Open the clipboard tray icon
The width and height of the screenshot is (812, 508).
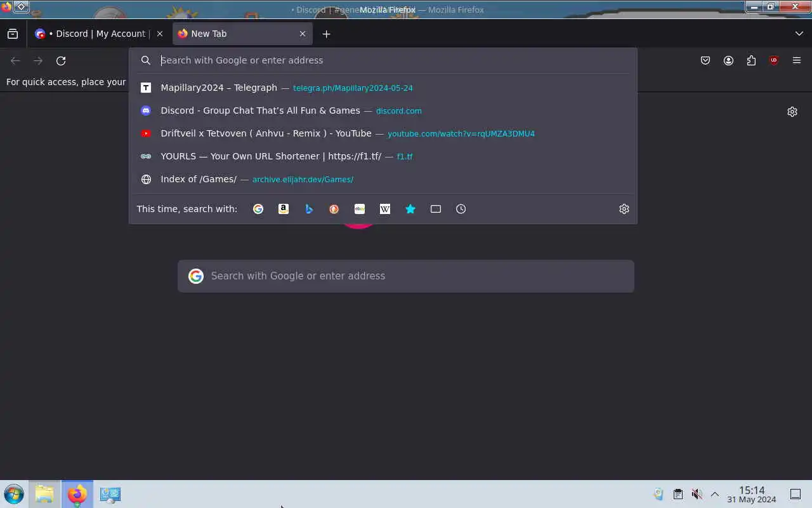[x=678, y=494]
